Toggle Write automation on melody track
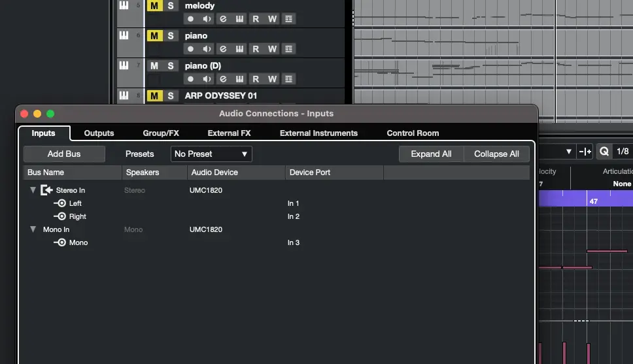The image size is (633, 364). click(x=272, y=19)
